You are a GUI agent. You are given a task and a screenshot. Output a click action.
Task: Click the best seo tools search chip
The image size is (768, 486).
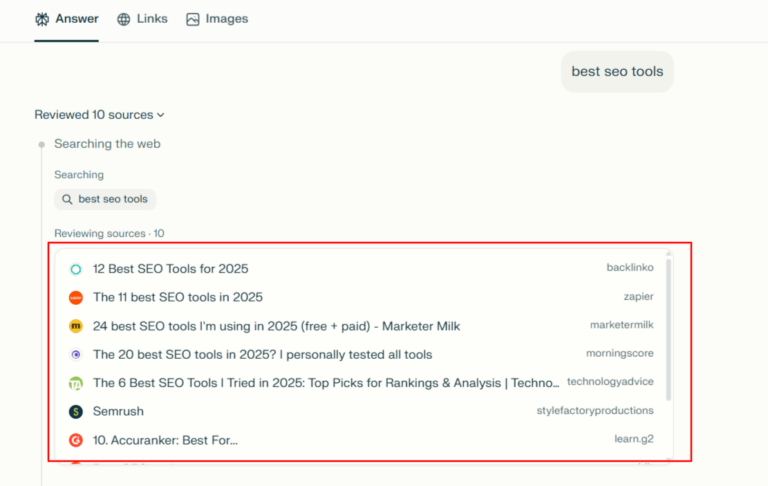pos(105,199)
